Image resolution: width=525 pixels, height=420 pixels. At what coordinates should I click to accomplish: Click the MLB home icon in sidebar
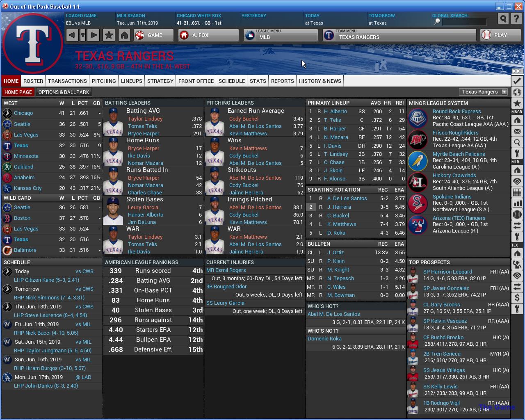coord(517,170)
